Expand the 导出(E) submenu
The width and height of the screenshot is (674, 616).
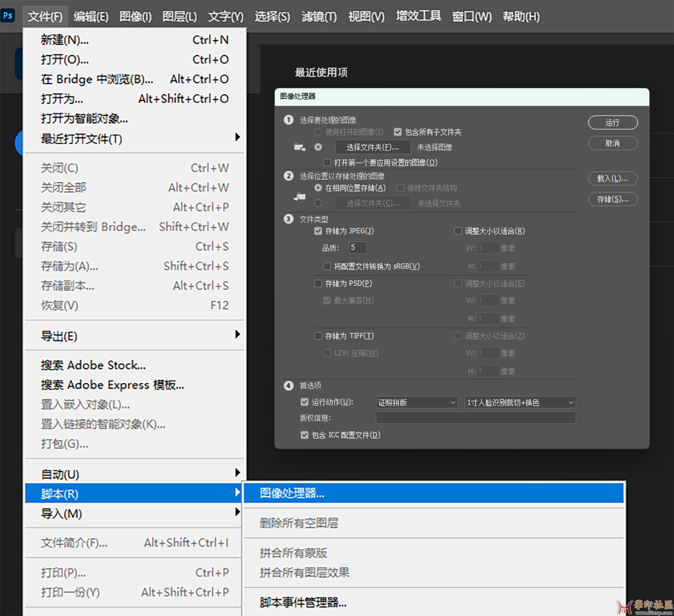tap(237, 335)
